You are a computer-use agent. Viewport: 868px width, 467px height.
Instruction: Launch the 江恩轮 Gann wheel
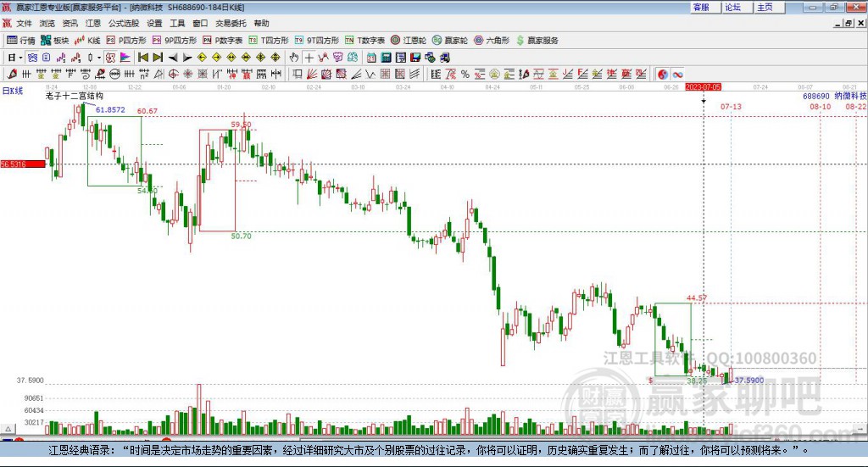point(409,41)
